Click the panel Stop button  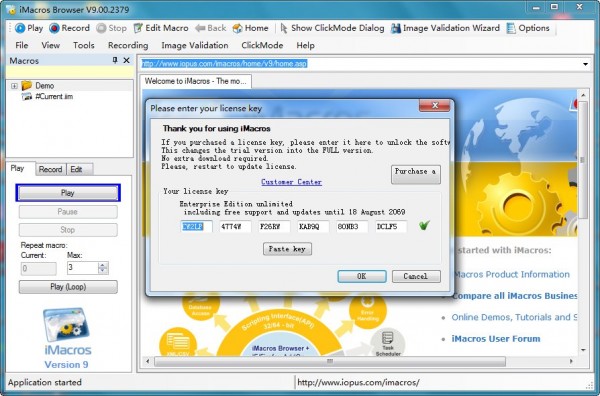coord(68,230)
